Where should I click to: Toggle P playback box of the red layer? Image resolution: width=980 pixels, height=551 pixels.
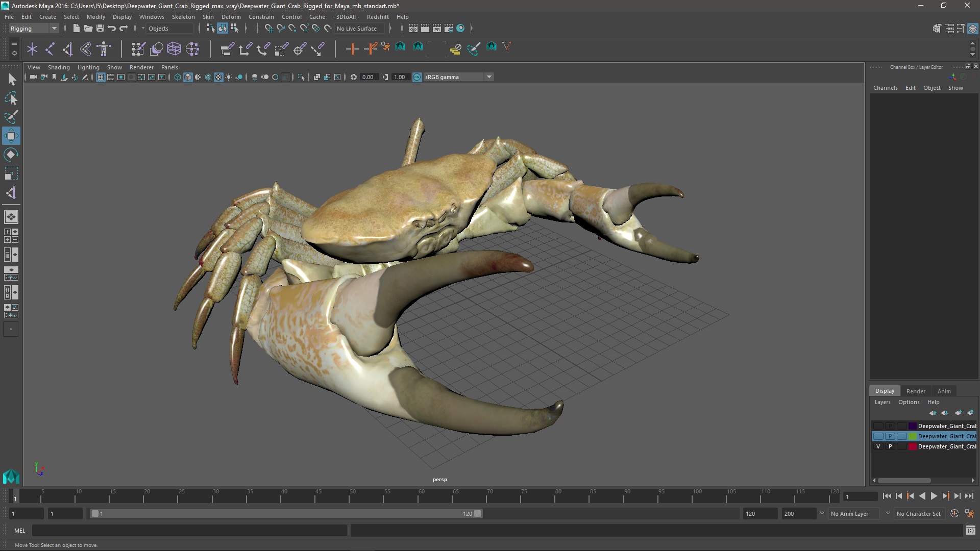click(x=890, y=446)
